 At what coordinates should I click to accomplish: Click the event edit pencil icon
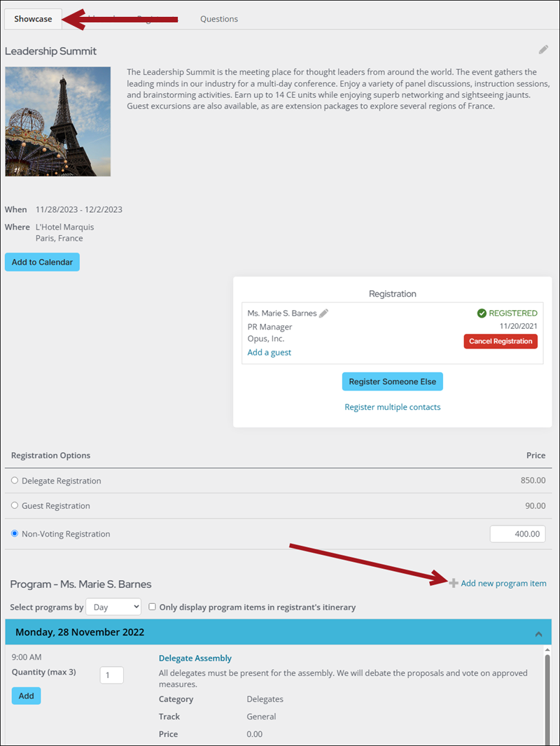pyautogui.click(x=543, y=50)
